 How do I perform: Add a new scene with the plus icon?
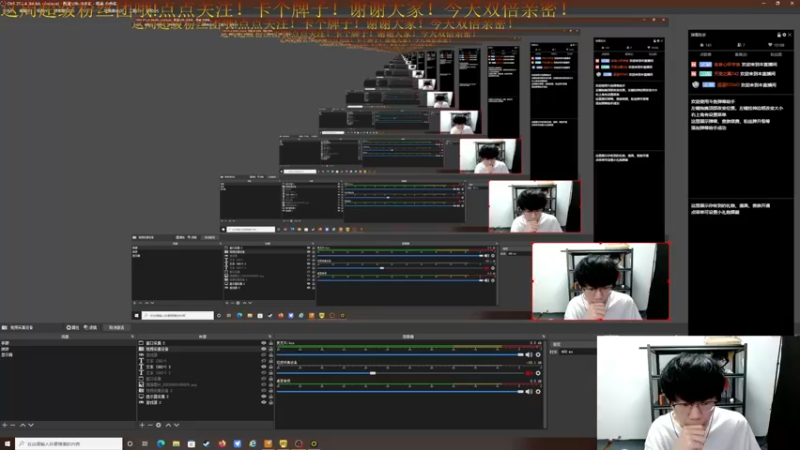coord(5,425)
